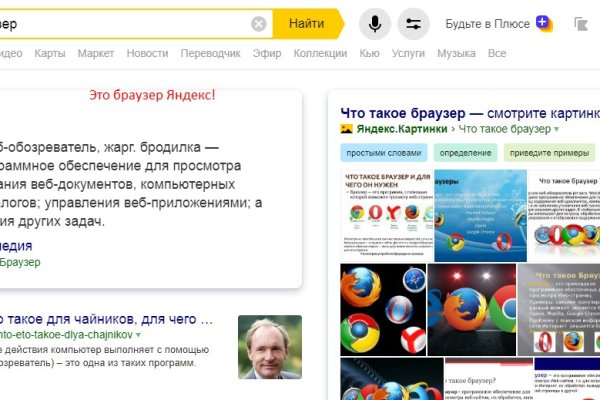Switch to the Маркет tab
600x400 pixels.
tap(96, 53)
